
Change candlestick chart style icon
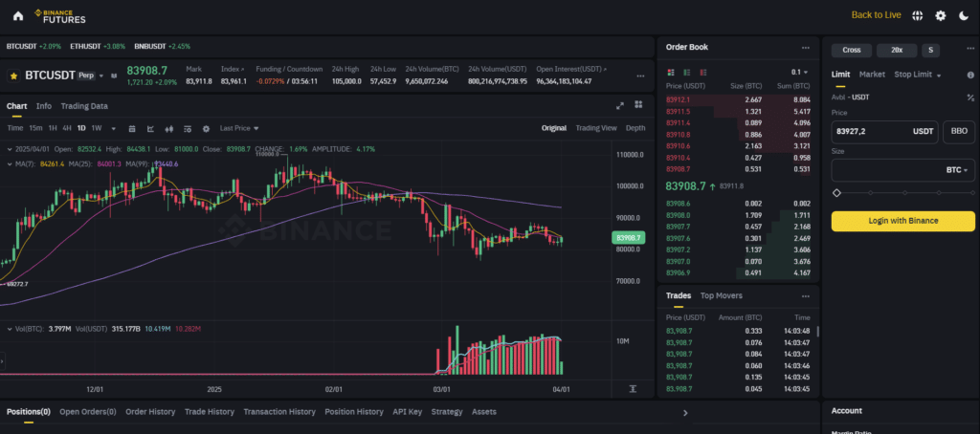coord(168,129)
